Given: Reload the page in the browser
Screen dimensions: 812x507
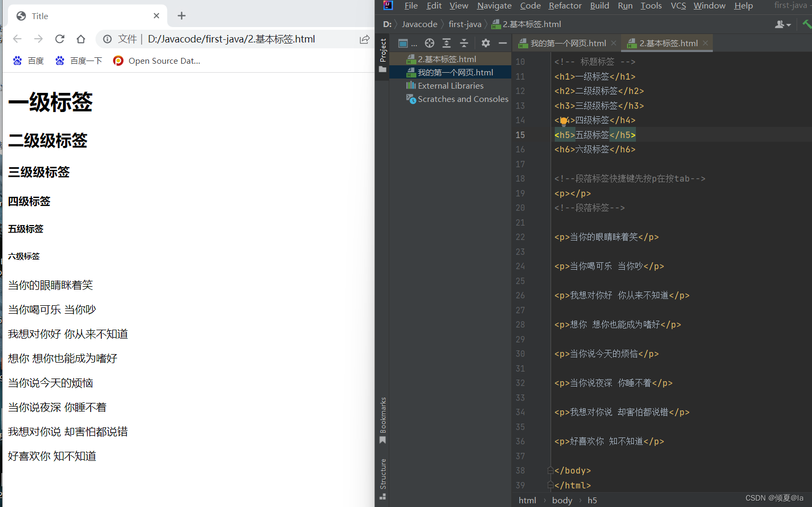Looking at the screenshot, I should point(59,39).
